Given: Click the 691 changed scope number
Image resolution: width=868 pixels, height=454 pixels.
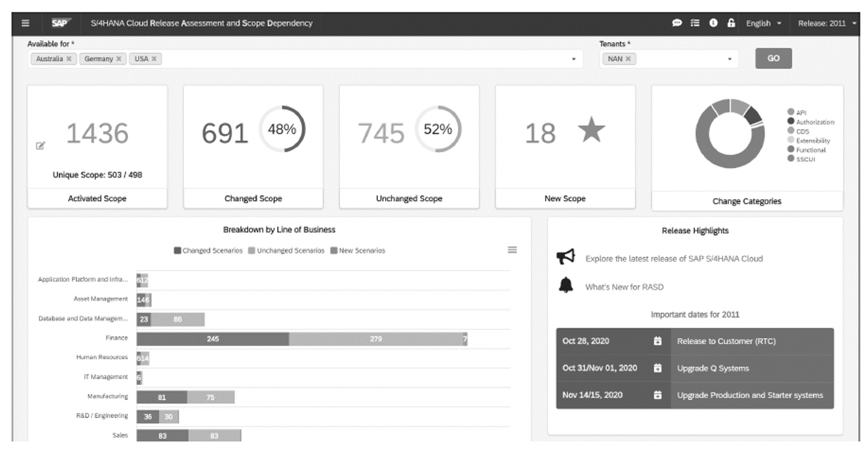Looking at the screenshot, I should (x=225, y=133).
